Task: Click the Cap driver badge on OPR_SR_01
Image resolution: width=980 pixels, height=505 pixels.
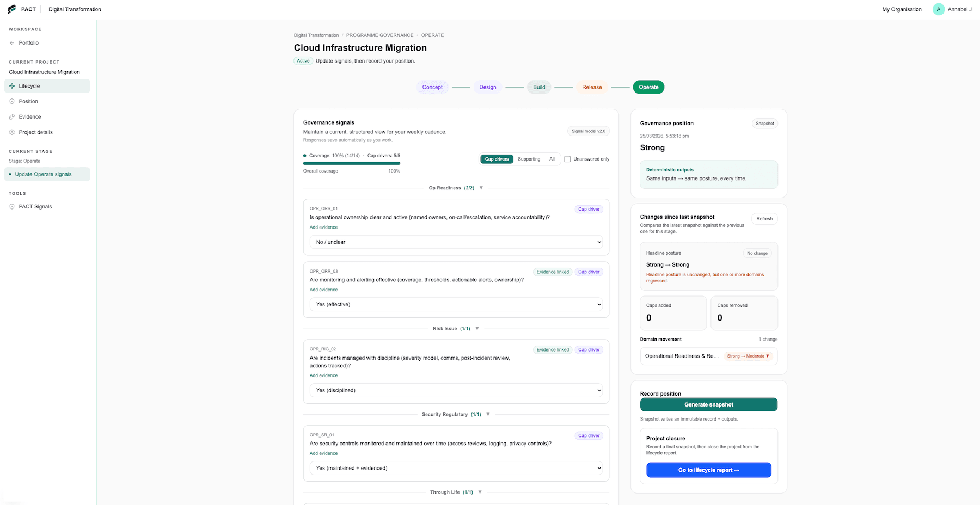Action: pos(589,436)
